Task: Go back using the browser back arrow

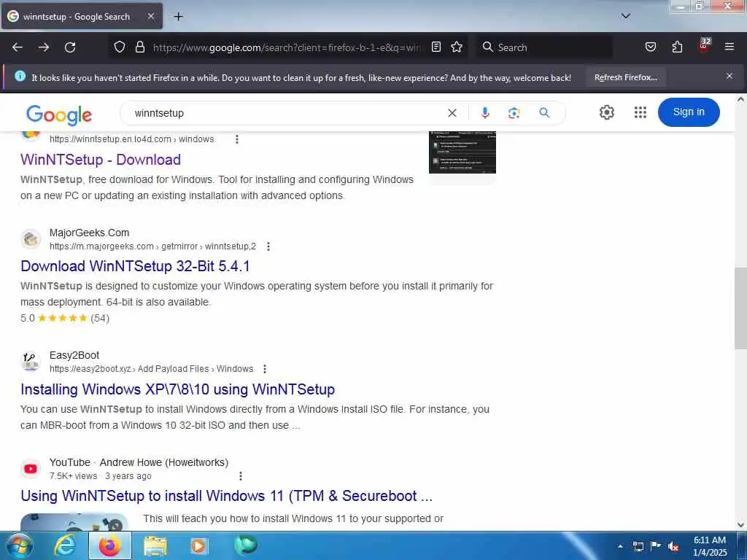Action: 18,47
